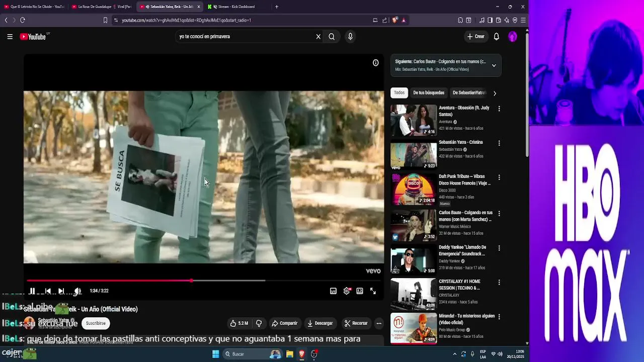Go to the YouTube home logo
This screenshot has width=644, height=362.
point(33,37)
